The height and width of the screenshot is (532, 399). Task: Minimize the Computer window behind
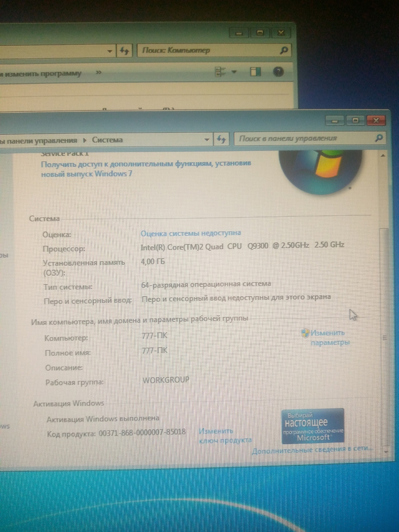pyautogui.click(x=239, y=34)
